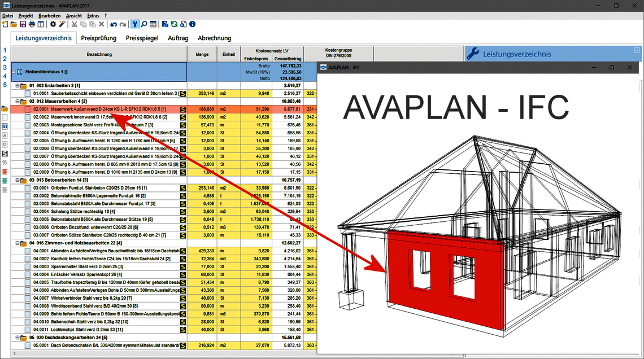Tick the square box of row 02.0002

point(28,117)
